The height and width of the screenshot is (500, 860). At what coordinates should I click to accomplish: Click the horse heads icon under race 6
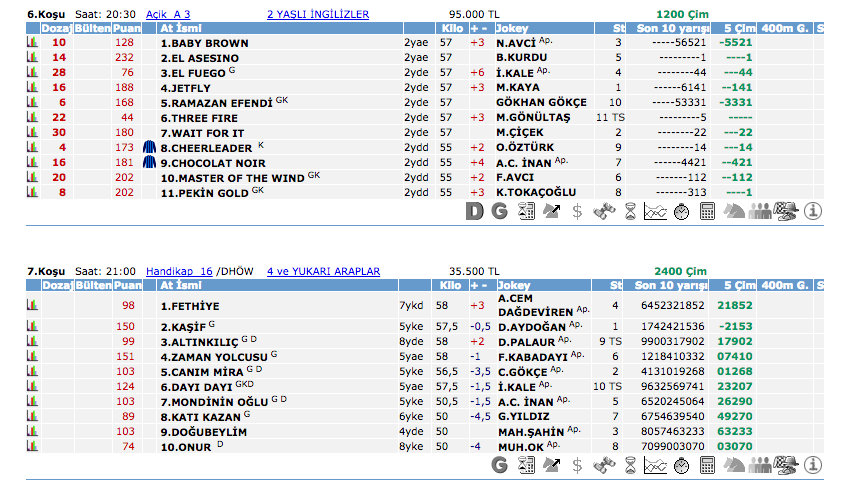(x=734, y=211)
